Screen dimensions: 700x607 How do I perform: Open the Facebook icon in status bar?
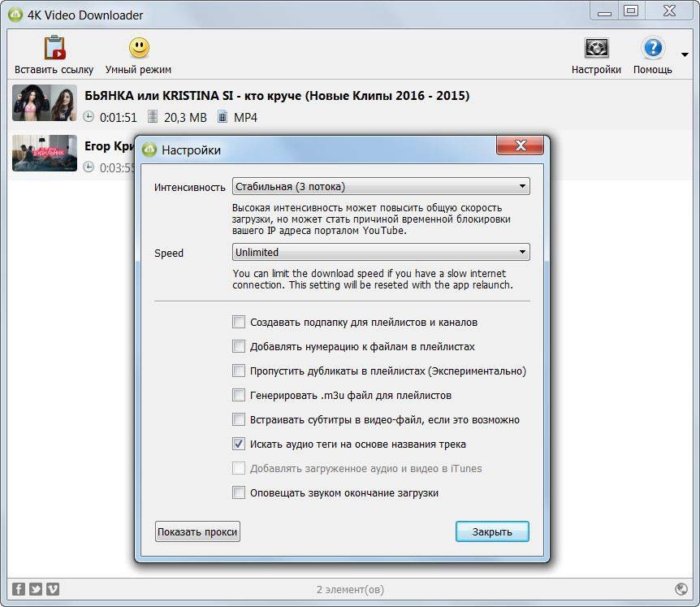[19, 589]
